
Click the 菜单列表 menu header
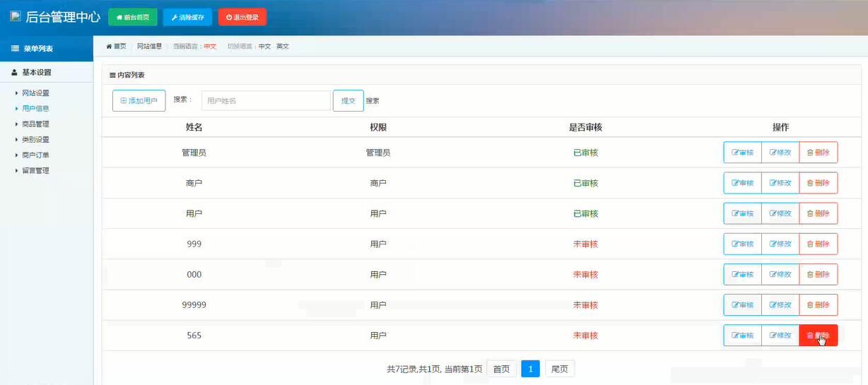pyautogui.click(x=47, y=49)
